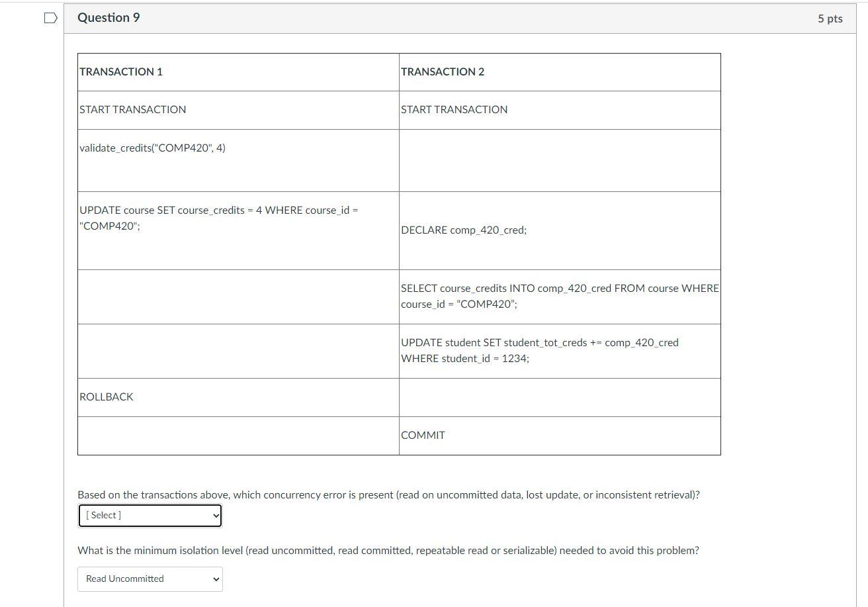Click the START TRANSACTION cell under Transaction 1

(x=132, y=109)
